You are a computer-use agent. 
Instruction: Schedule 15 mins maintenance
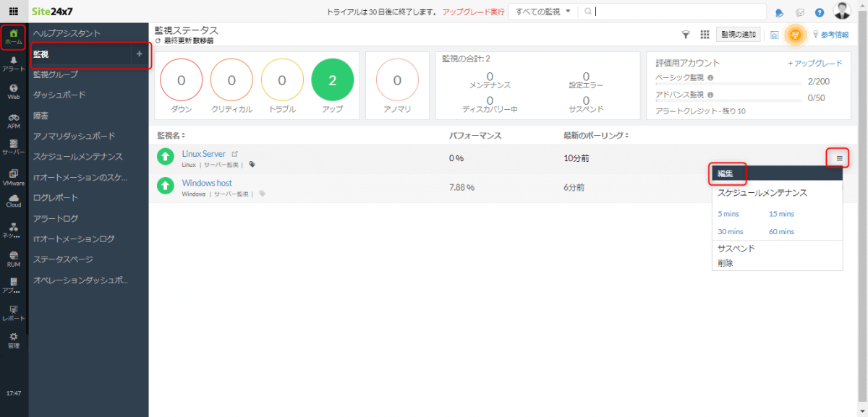pyautogui.click(x=781, y=214)
